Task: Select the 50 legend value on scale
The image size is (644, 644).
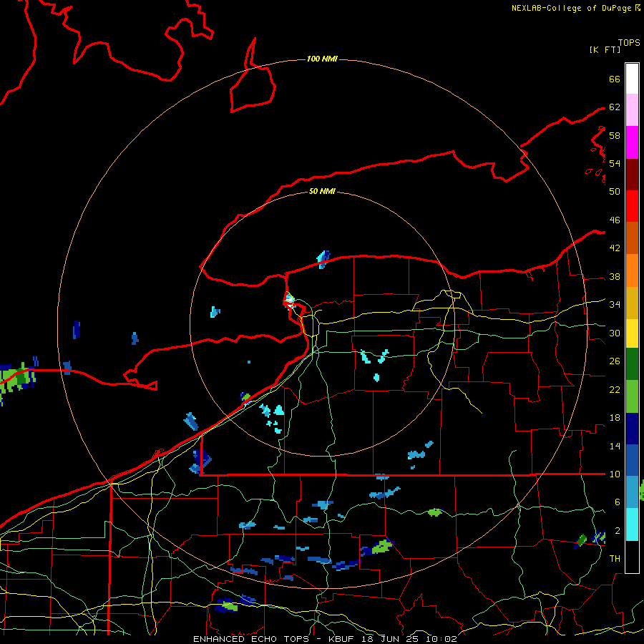Action: 615,192
